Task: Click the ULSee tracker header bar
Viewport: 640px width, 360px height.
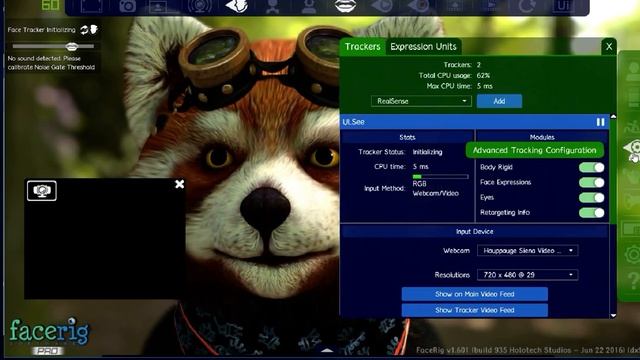Action: 474,122
